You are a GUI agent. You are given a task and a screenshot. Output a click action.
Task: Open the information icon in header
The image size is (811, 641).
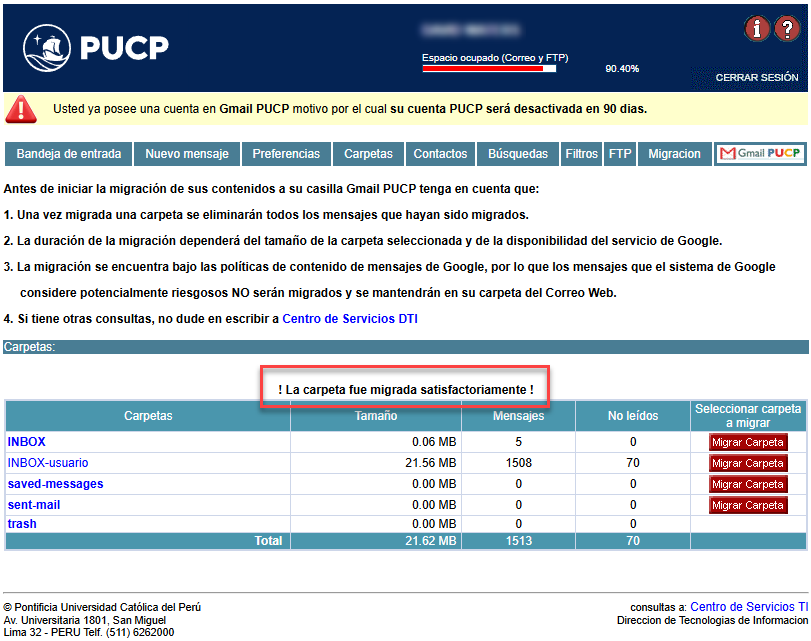(x=757, y=29)
